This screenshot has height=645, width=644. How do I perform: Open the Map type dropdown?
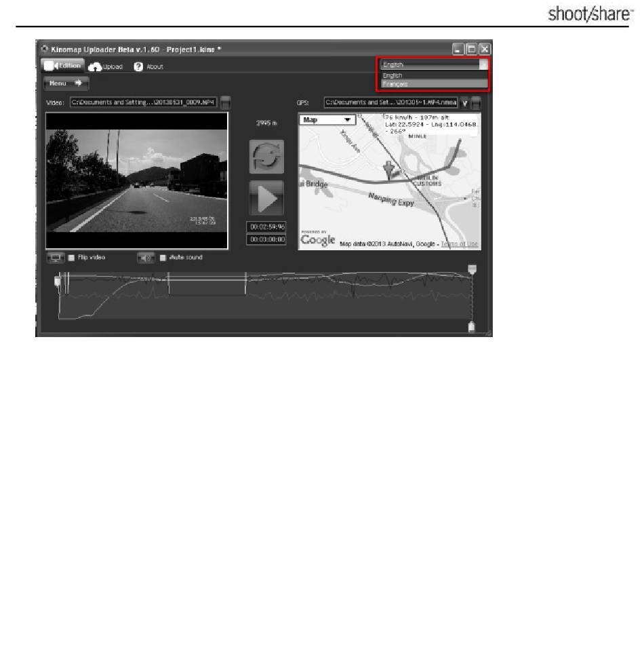tap(327, 119)
